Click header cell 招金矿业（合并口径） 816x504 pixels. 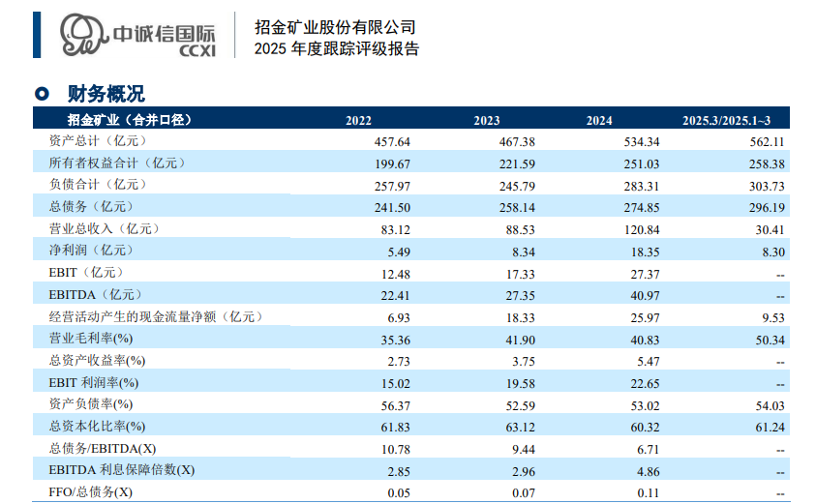(130, 120)
